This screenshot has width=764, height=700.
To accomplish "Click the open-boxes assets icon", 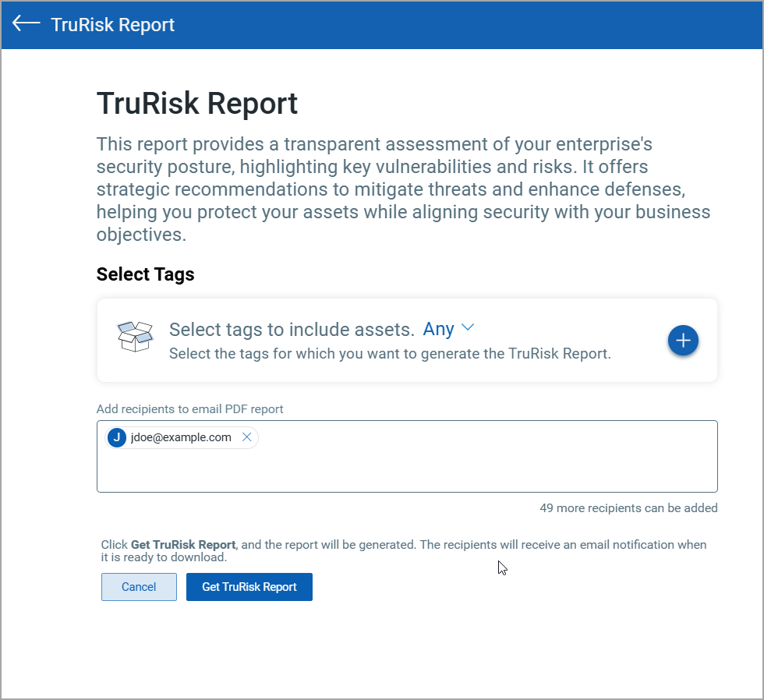I will 135,336.
